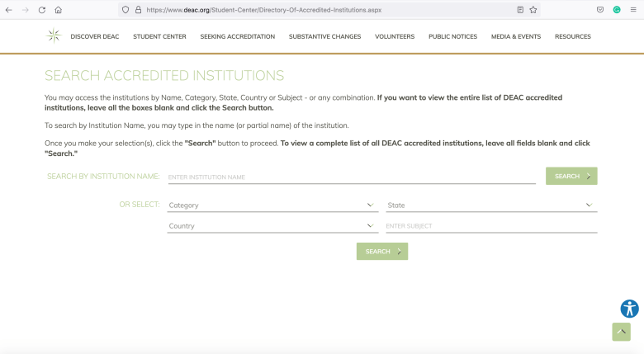
Task: Open the Pocket save icon
Action: tap(600, 10)
